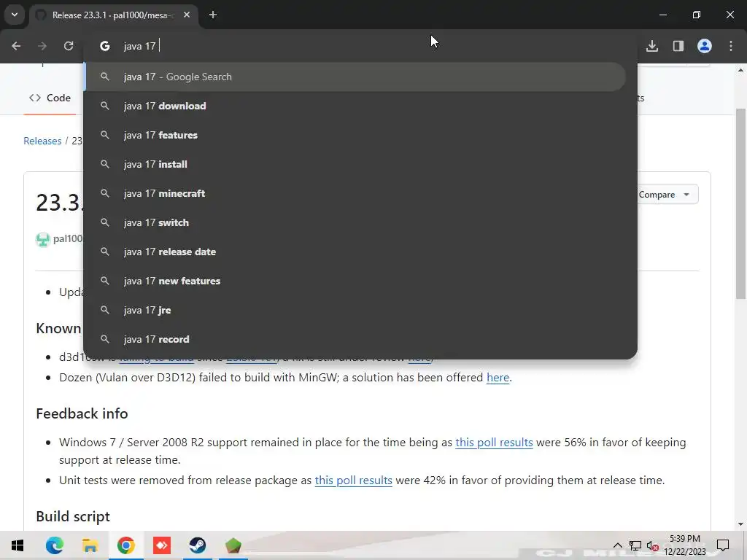The image size is (747, 560).
Task: Open the red AnyDesk taskbar app
Action: click(x=161, y=545)
